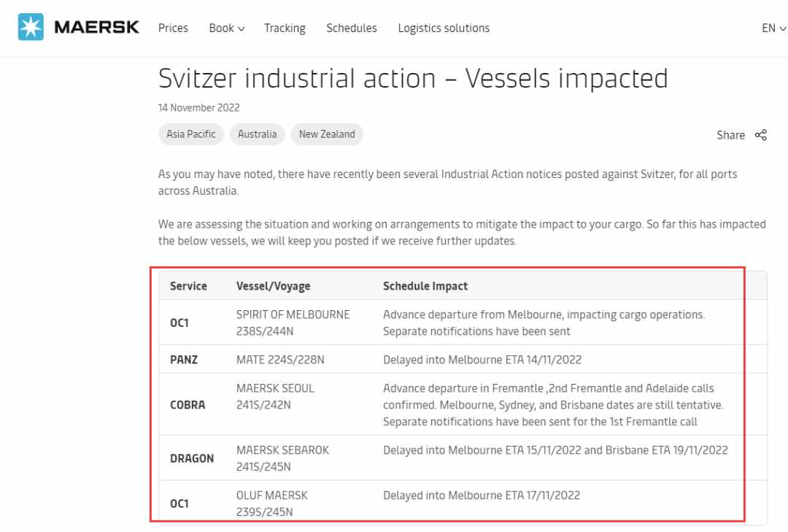Image resolution: width=788 pixels, height=532 pixels.
Task: Click SPIRIT OF MELBOURNE 238S/244N cell
Action: pos(293,323)
